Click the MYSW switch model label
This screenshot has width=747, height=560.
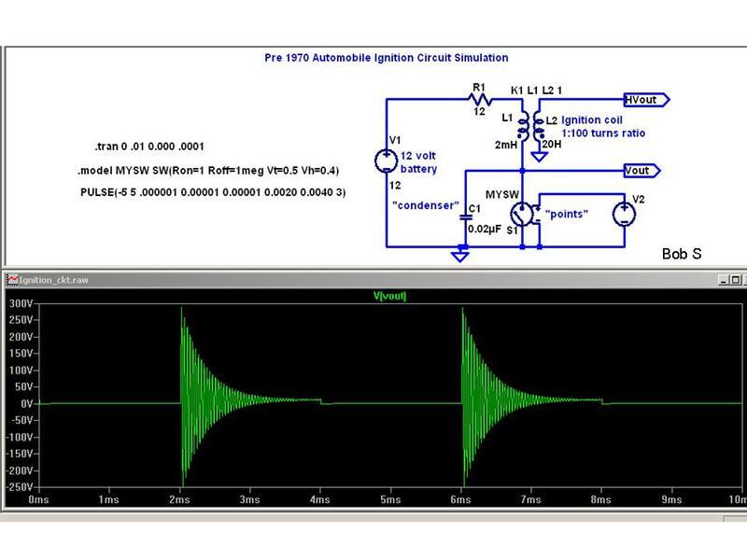(x=502, y=194)
